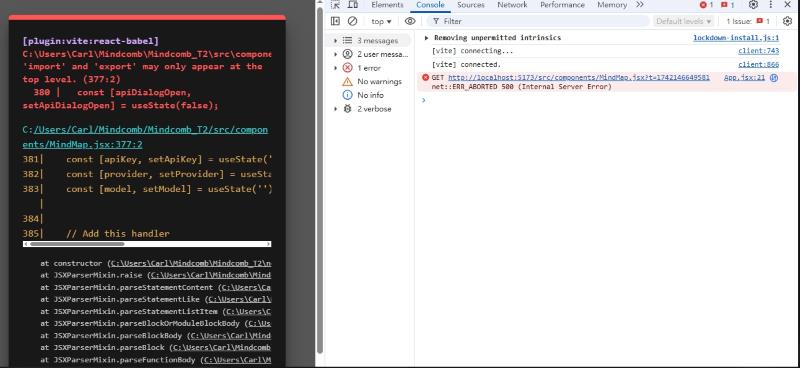Viewport: 800px width, 368px height.
Task: Expand 'Removing unpermitted intrinsics' log entry
Action: click(427, 38)
